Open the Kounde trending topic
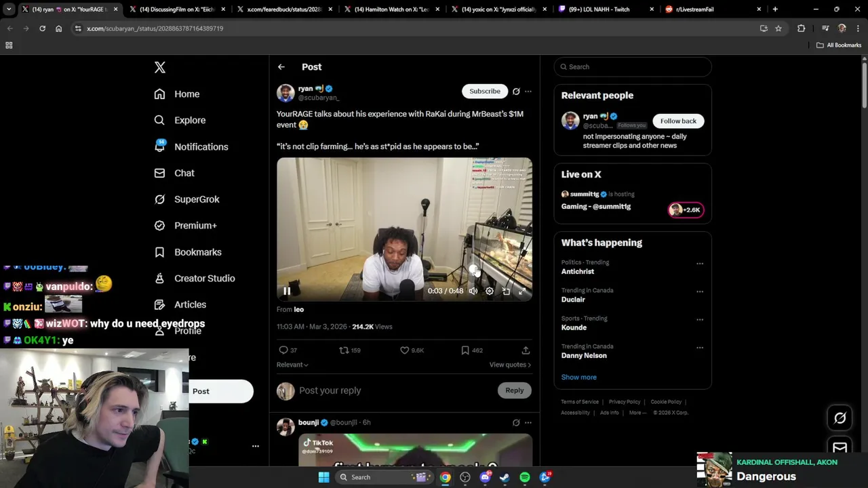Screen dimensions: 868x488 (x=574, y=328)
